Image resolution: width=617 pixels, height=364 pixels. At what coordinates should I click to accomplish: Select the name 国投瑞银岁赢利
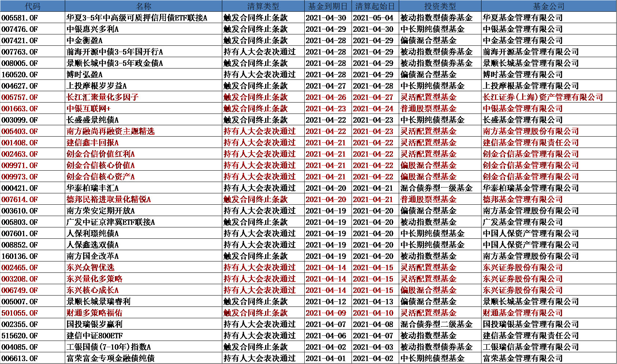[94, 324]
